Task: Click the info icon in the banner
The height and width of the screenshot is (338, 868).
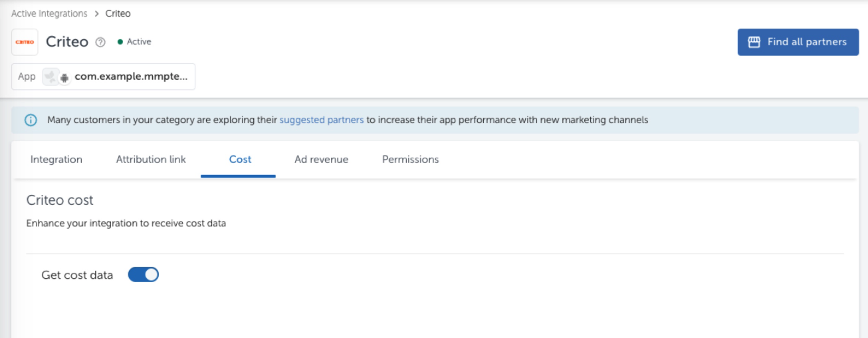Action: 31,120
